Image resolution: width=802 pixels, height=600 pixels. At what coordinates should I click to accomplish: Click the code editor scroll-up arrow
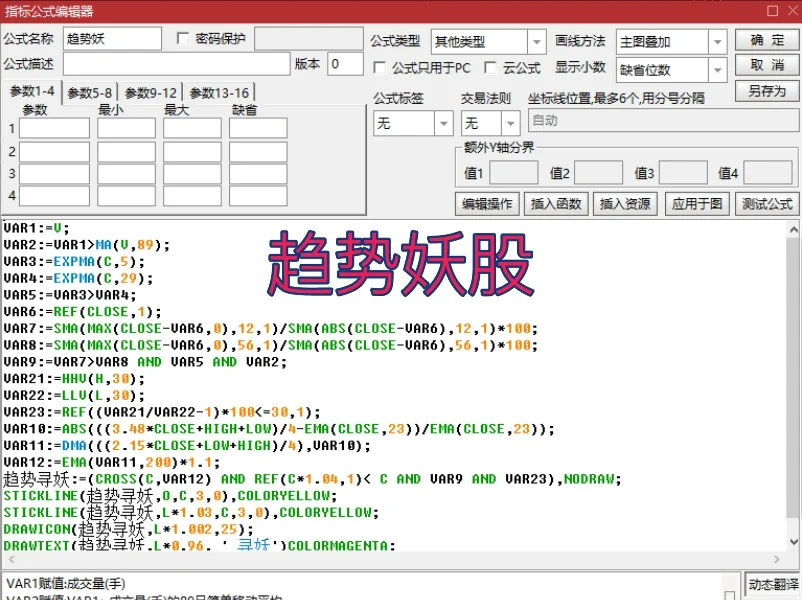point(794,230)
